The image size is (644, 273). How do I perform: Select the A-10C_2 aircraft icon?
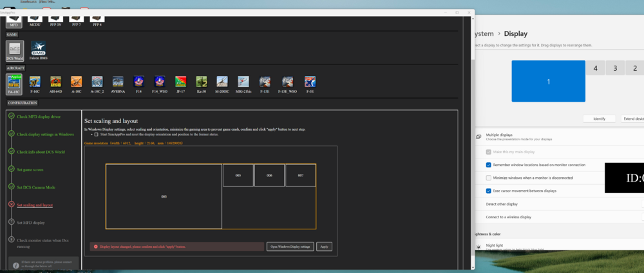tap(97, 84)
